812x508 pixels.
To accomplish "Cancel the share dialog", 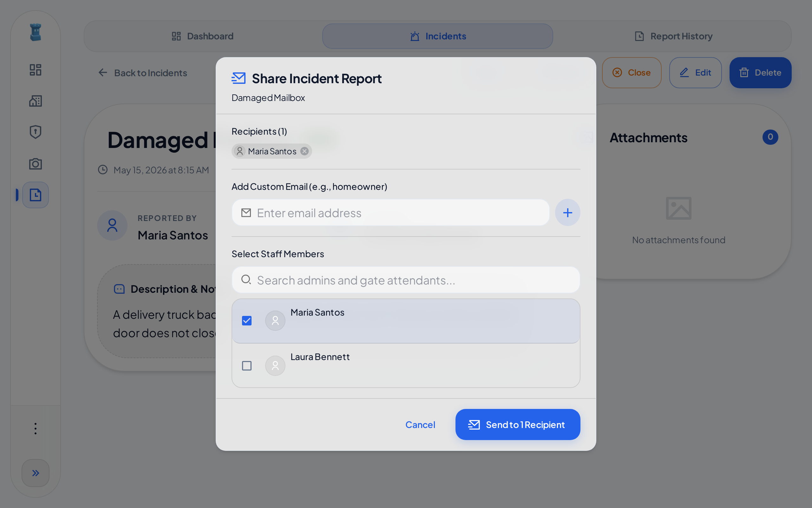I will click(420, 425).
